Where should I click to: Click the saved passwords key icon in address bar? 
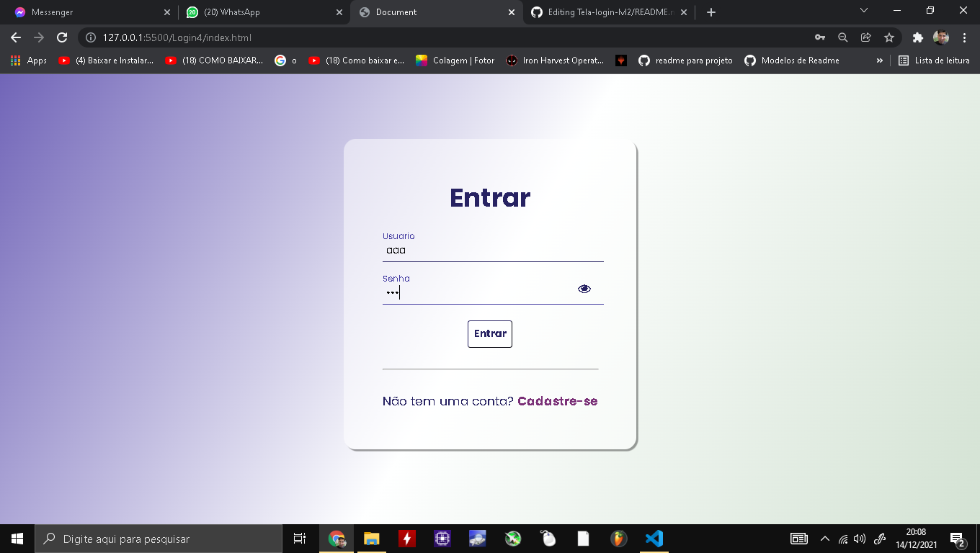(x=820, y=37)
